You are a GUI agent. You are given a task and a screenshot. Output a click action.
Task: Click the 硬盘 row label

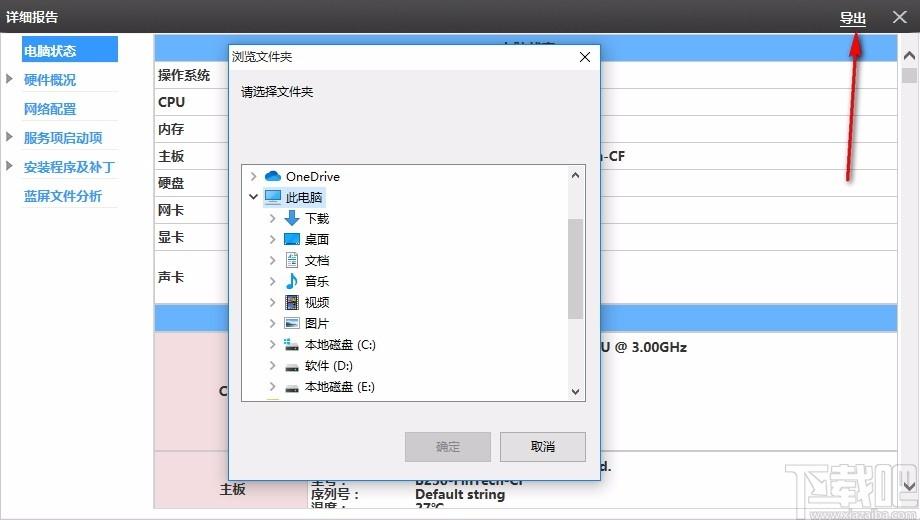pos(171,183)
